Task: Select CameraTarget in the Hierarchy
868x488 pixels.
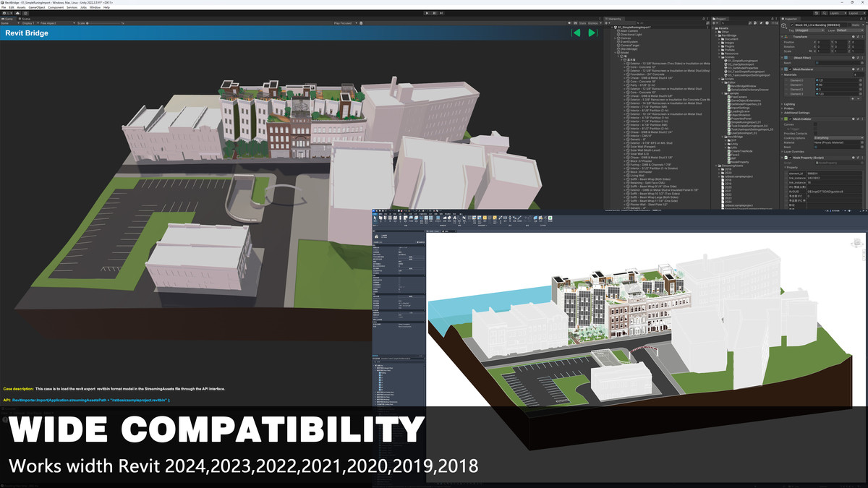Action: tap(629, 46)
